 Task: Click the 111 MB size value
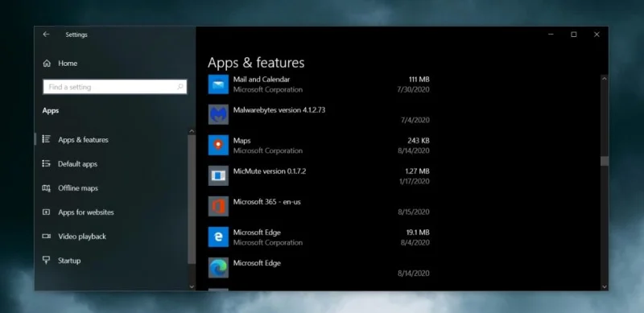click(419, 80)
